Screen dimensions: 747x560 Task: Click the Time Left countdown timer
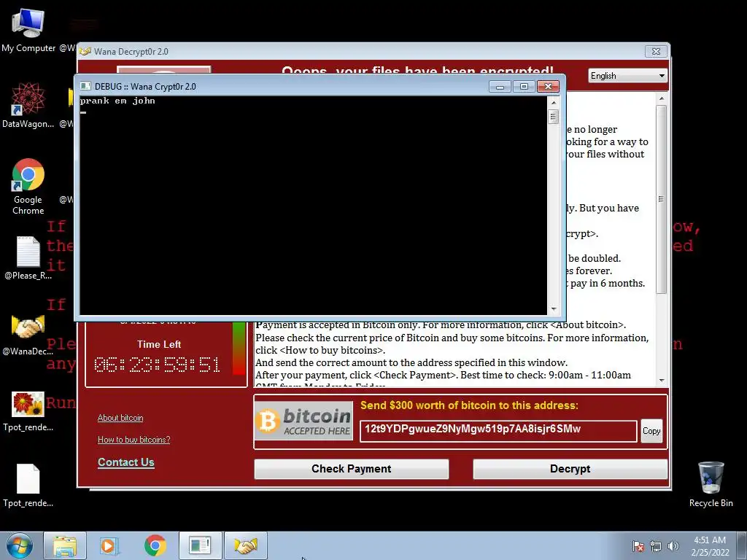click(x=158, y=365)
